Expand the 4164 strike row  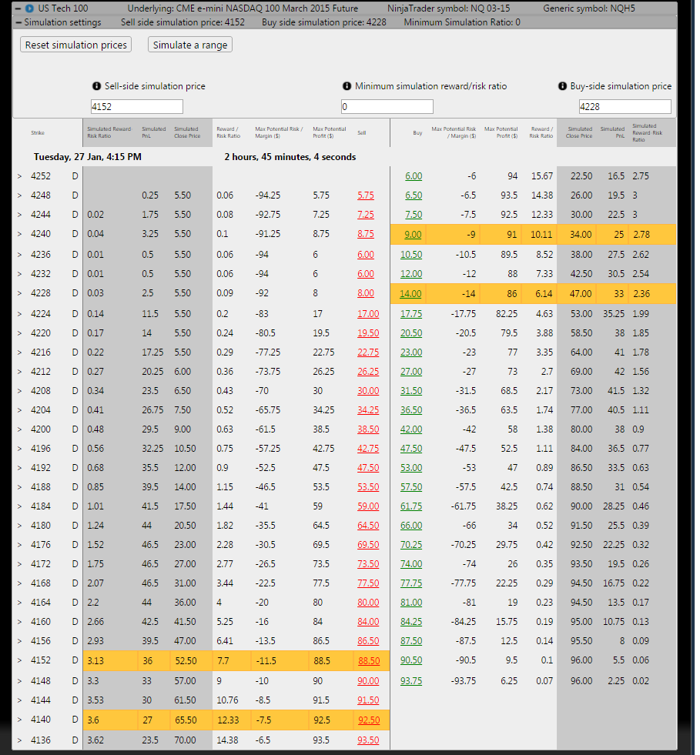pos(20,603)
